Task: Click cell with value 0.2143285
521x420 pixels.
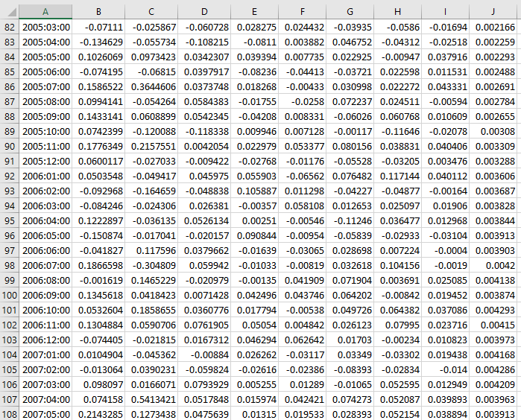Action: (98, 414)
